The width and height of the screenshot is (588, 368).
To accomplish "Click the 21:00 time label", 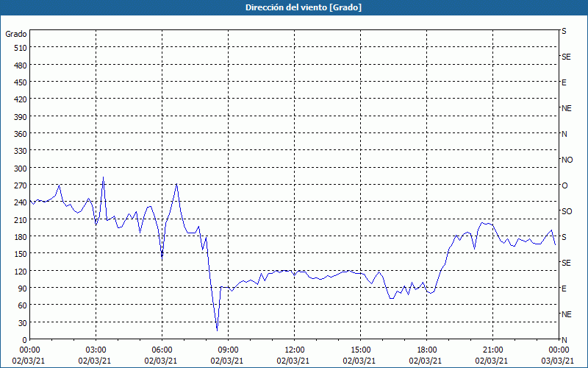I will click(x=492, y=350).
